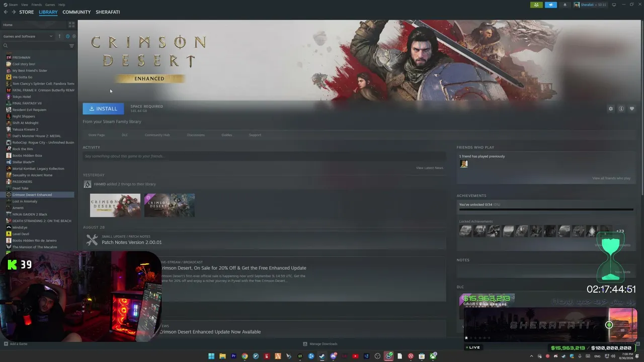The height and width of the screenshot is (362, 644).
Task: Open the blue announcements megaphone button
Action: click(551, 5)
